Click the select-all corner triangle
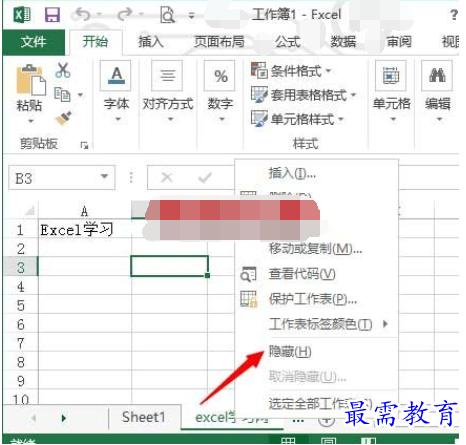This screenshot has width=466, height=445. click(30, 210)
